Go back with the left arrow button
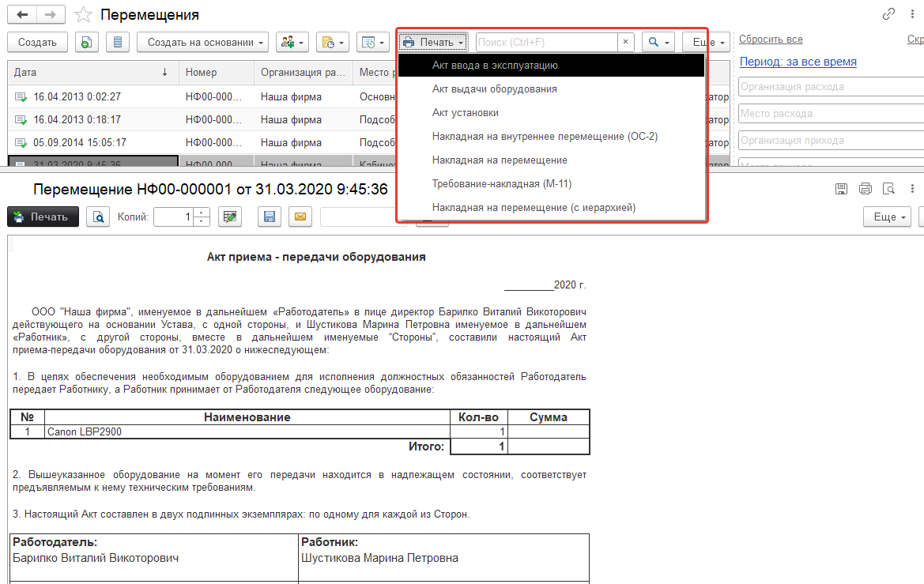Image resolution: width=924 pixels, height=584 pixels. pos(22,15)
